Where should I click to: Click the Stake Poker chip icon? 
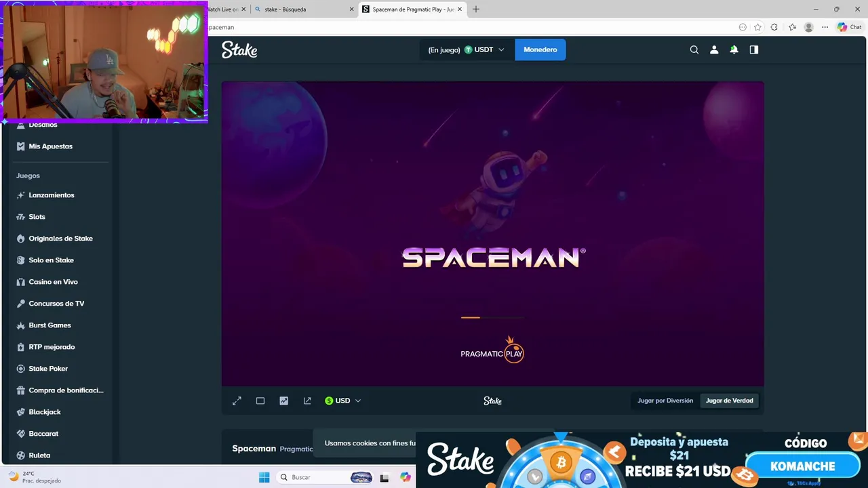click(21, 369)
